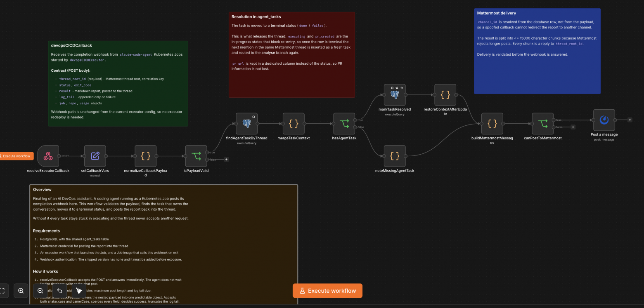Open the buildMattermostMessages code node
This screenshot has height=308, width=644.
[x=492, y=124]
